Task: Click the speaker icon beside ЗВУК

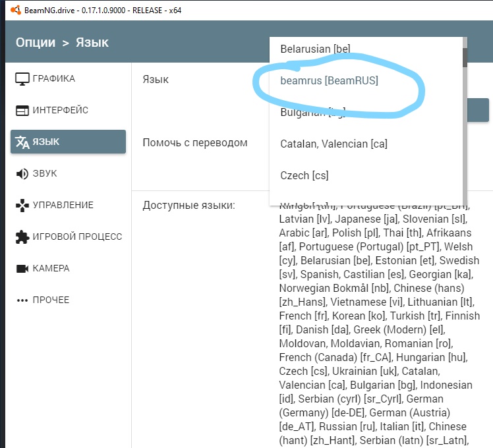Action: [x=22, y=173]
